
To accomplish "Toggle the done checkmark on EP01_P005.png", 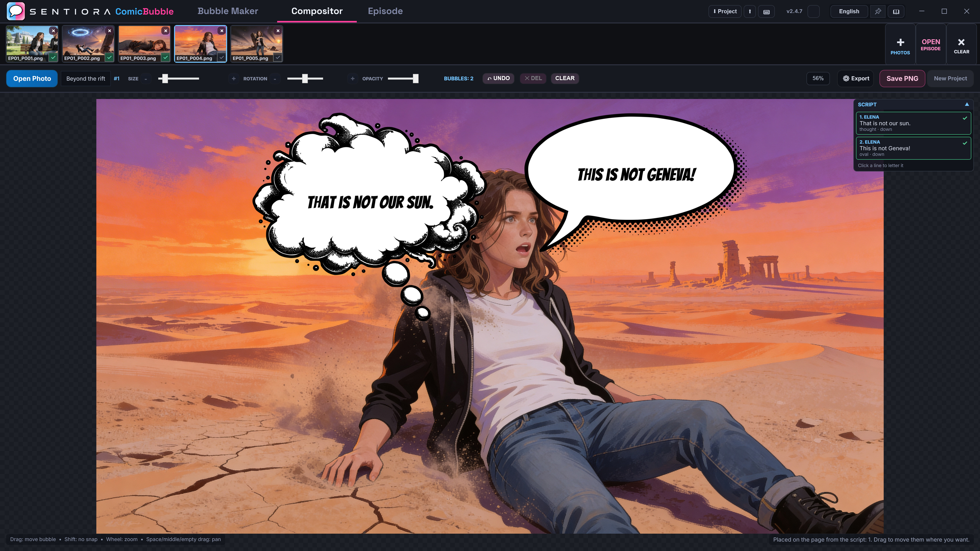I will coord(278,57).
